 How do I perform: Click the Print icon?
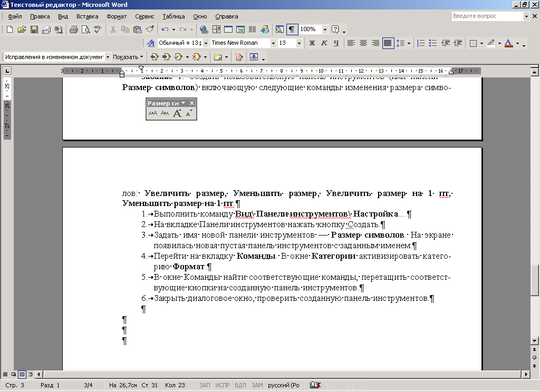click(74, 30)
